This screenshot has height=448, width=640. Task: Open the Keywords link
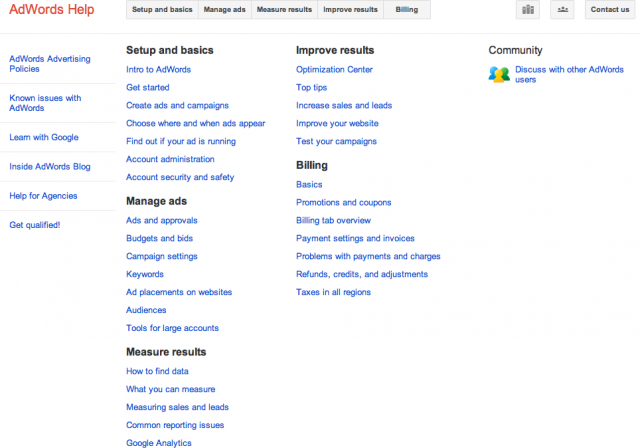145,274
